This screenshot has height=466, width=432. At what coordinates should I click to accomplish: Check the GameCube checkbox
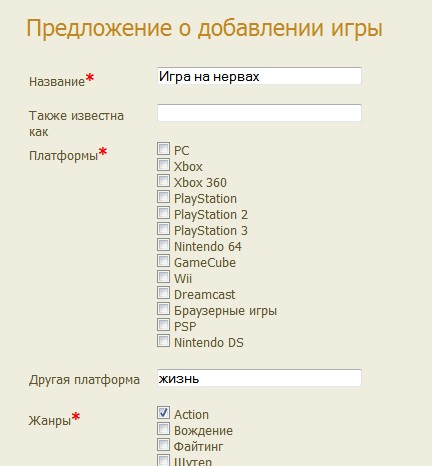click(x=163, y=261)
